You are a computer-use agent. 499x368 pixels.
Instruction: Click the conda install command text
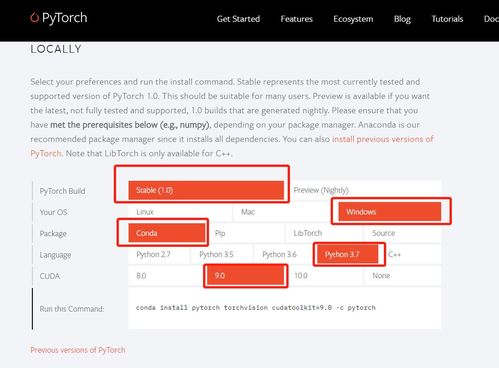256,308
